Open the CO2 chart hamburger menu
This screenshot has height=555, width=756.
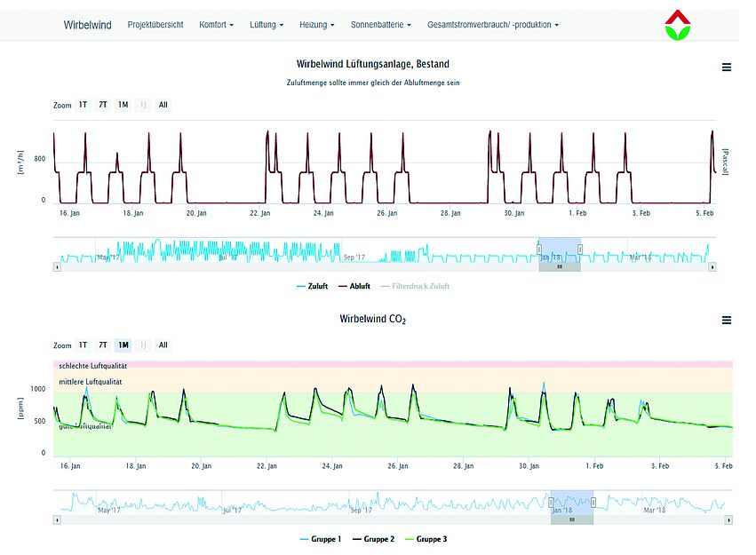(x=727, y=321)
